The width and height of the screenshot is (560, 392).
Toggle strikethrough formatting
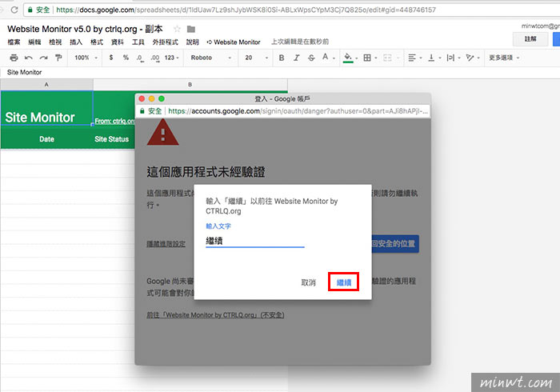tap(311, 58)
